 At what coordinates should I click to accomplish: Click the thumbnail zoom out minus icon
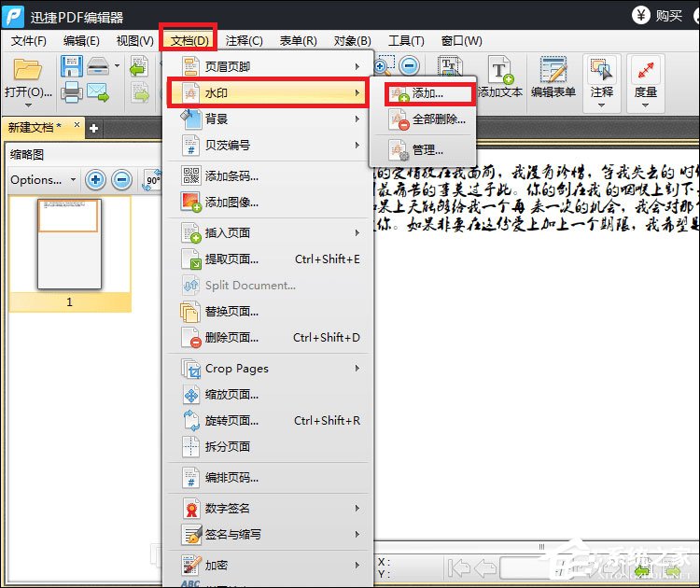(x=121, y=180)
